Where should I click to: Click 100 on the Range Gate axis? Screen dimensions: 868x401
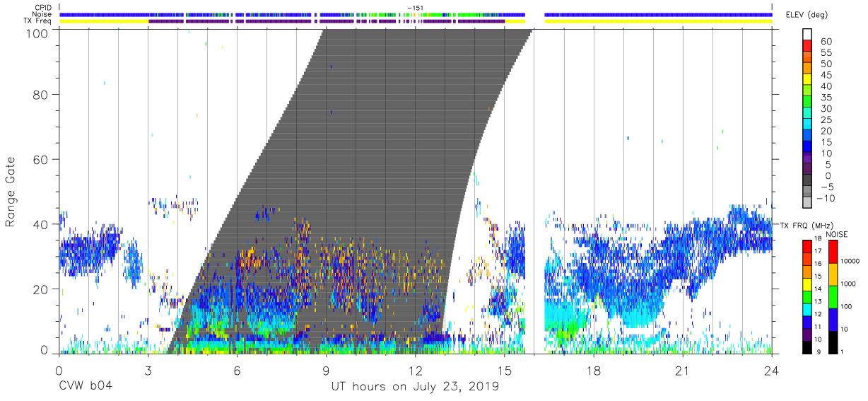tap(37, 33)
